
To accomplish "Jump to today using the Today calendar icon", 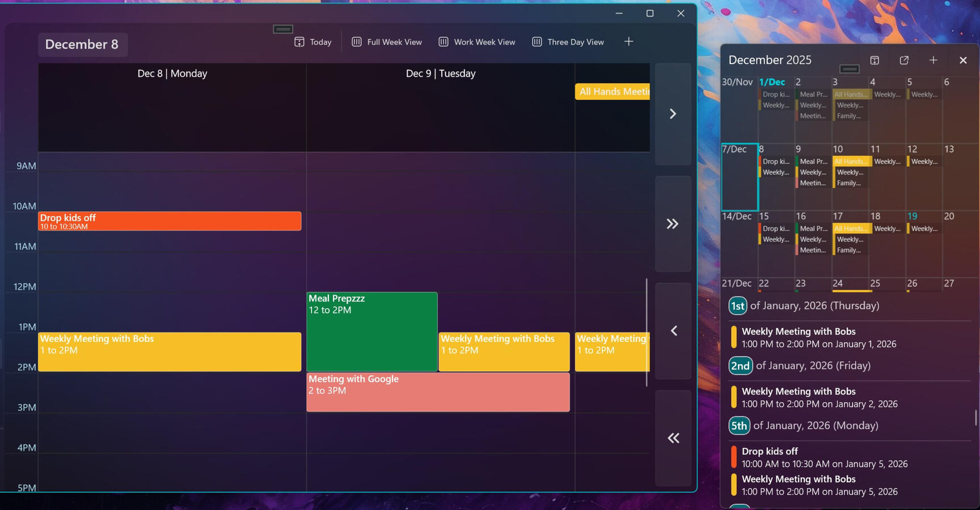I will [299, 41].
